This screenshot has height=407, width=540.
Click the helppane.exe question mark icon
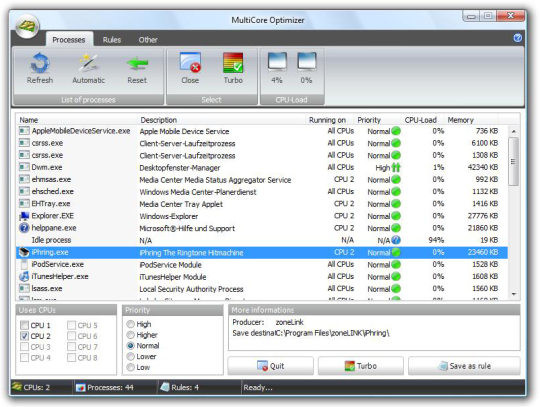click(24, 228)
